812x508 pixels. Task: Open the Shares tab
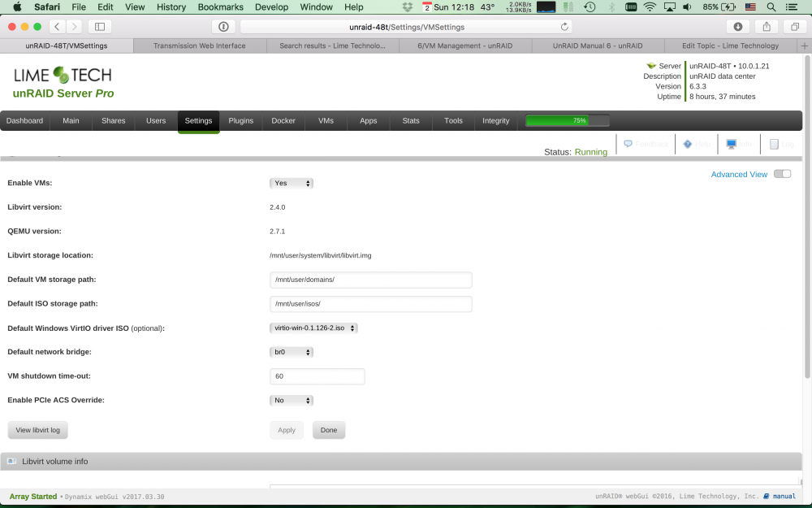point(114,120)
